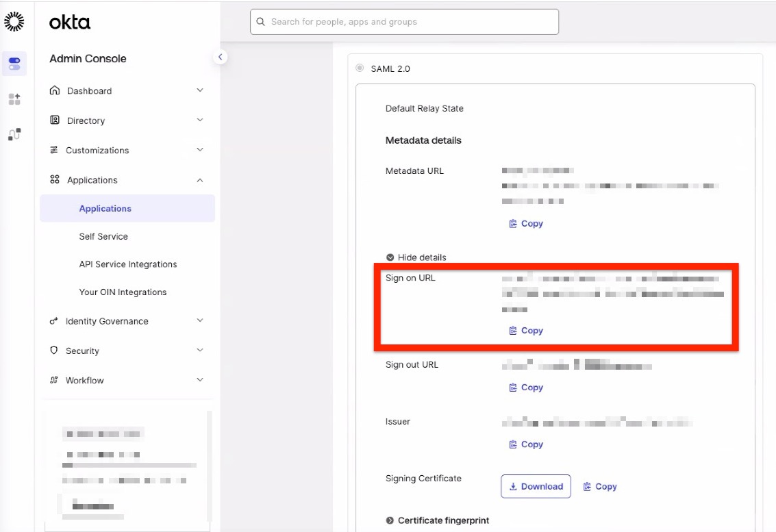
Task: Click the okta wordmark logo
Action: (70, 22)
